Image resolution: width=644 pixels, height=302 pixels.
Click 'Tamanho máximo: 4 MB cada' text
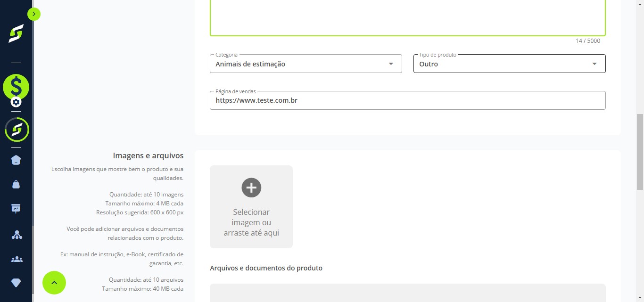(144, 204)
